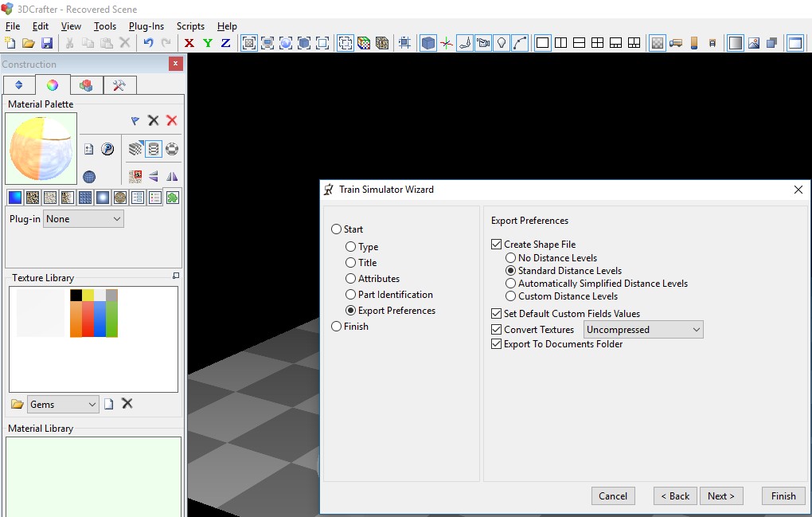
Task: Click the blue P sphere icon in Material Palette
Action: point(107,149)
